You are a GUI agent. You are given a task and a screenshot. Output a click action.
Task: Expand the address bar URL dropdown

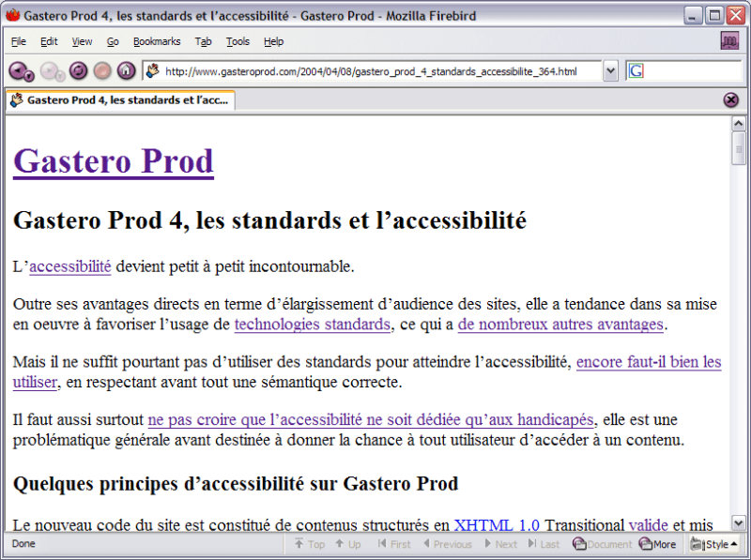click(609, 71)
